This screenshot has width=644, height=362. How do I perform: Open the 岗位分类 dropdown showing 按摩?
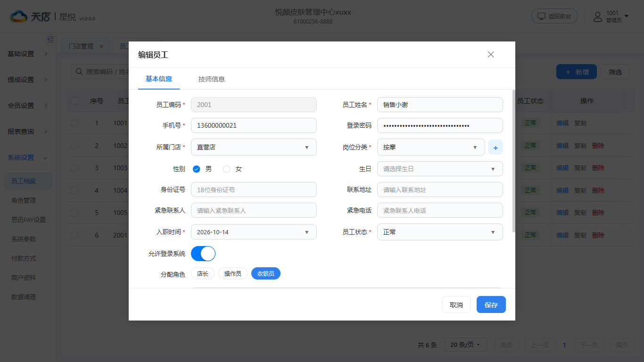[431, 147]
